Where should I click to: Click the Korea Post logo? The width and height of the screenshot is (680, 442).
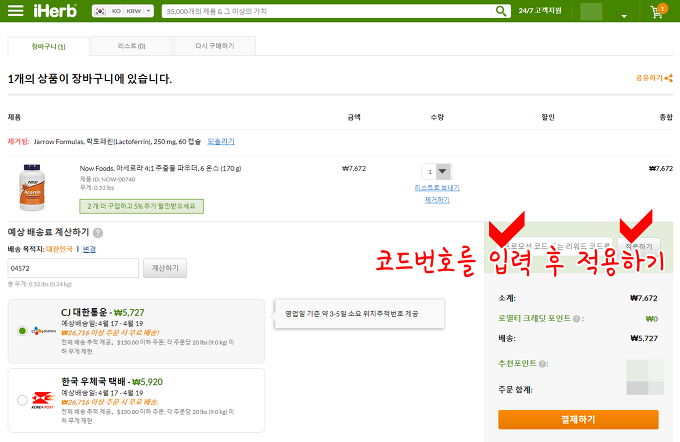pos(43,400)
